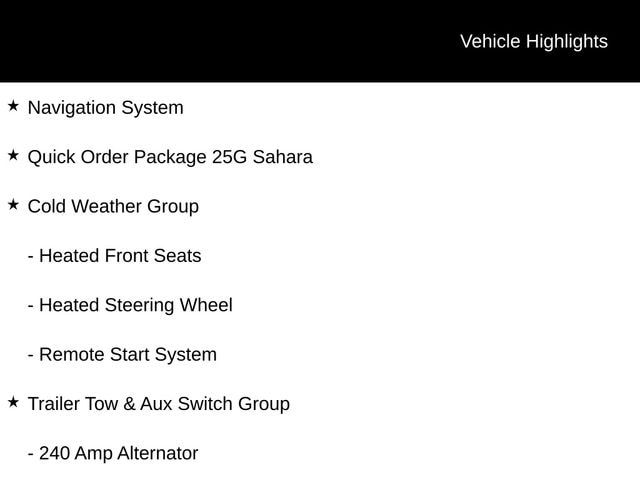
Task: Click the dash before 240 Amp Alternator
Action: pos(31,454)
